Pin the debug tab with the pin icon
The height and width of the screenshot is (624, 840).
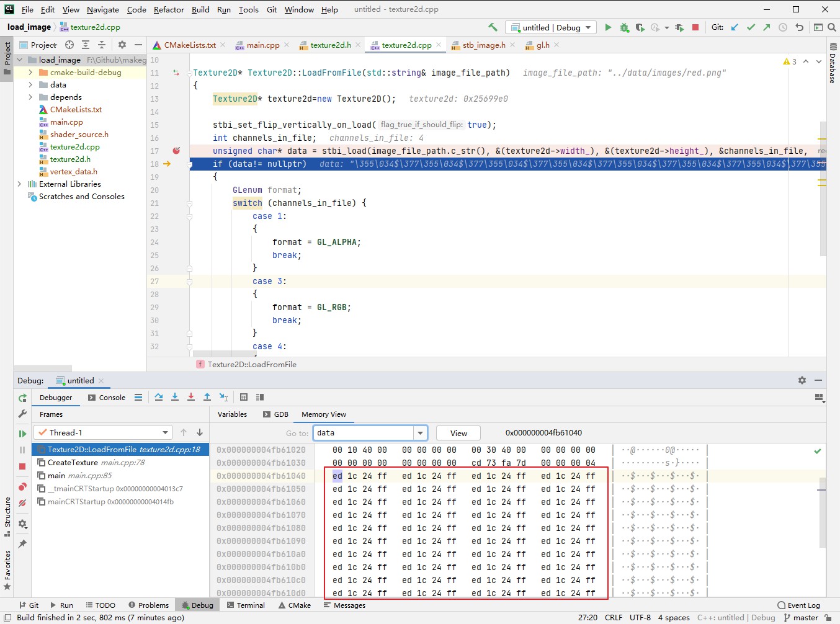(22, 544)
